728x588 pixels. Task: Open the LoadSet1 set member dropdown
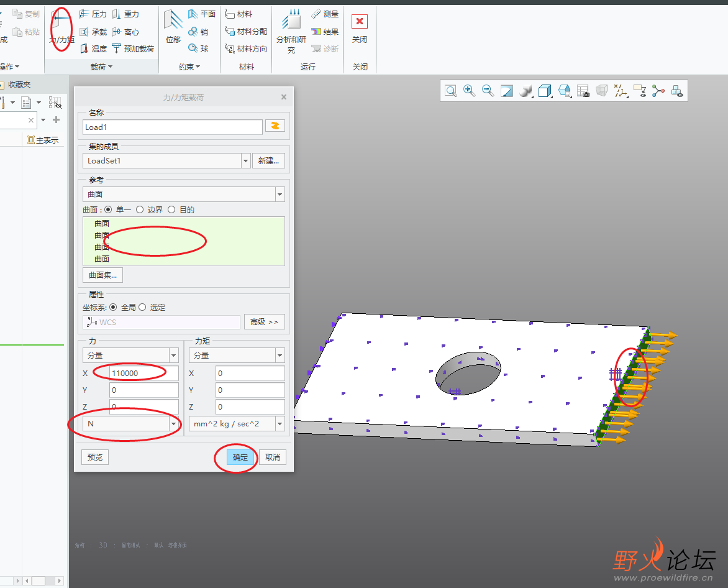245,161
